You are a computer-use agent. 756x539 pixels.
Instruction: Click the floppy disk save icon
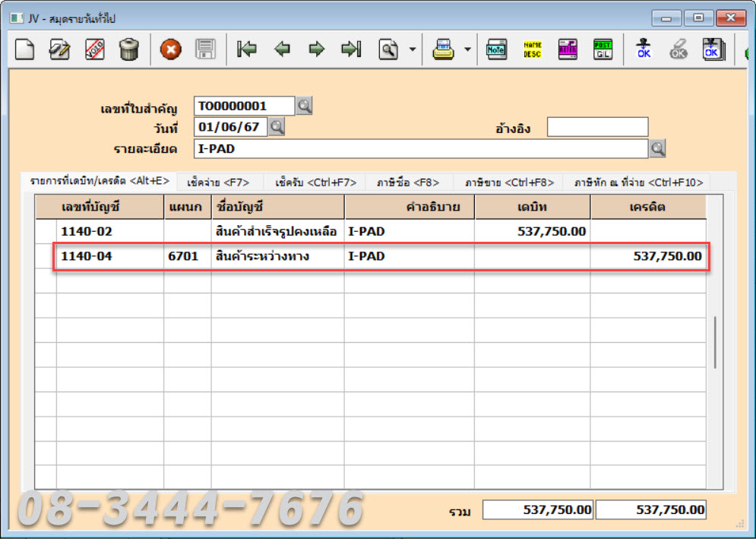coord(205,49)
